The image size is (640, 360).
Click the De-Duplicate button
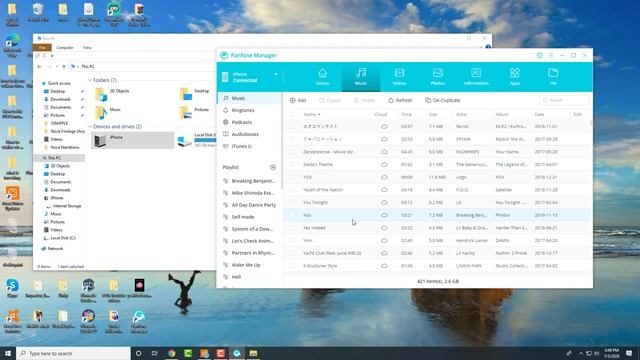[x=442, y=100]
